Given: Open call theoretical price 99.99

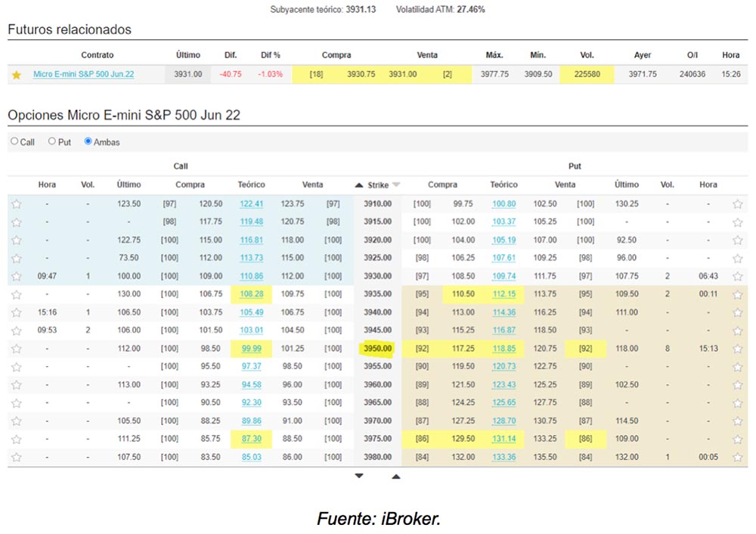Looking at the screenshot, I should (x=252, y=348).
